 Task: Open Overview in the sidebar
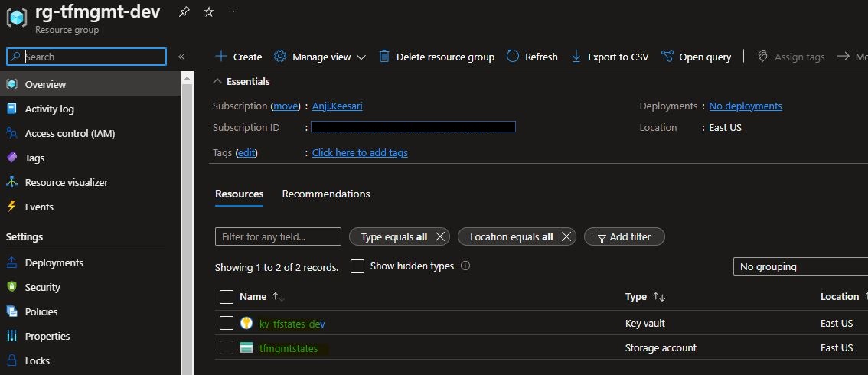tap(90, 84)
